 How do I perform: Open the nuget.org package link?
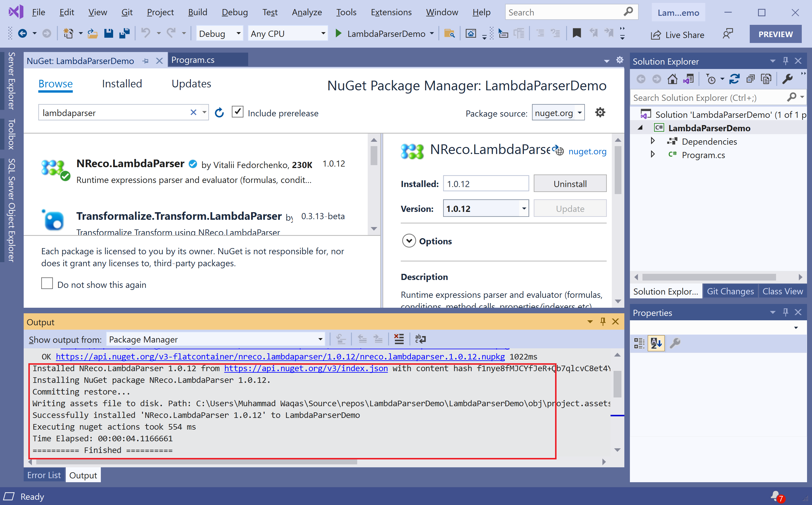pyautogui.click(x=587, y=151)
